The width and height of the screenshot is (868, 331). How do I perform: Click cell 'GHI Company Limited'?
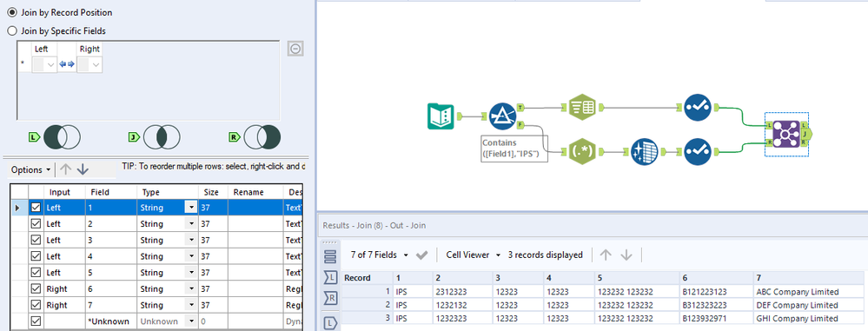click(808, 318)
